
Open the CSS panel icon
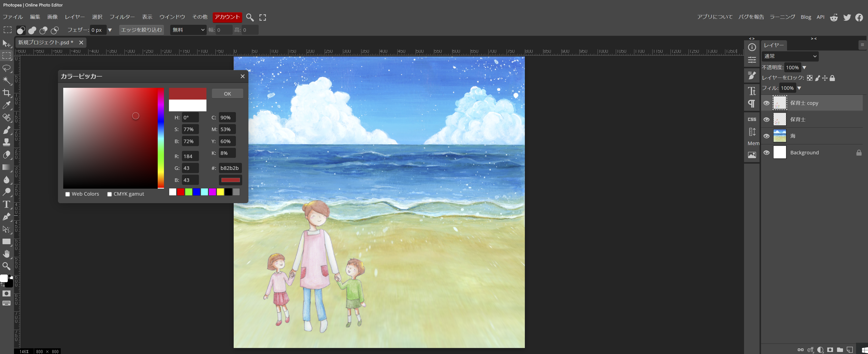752,119
